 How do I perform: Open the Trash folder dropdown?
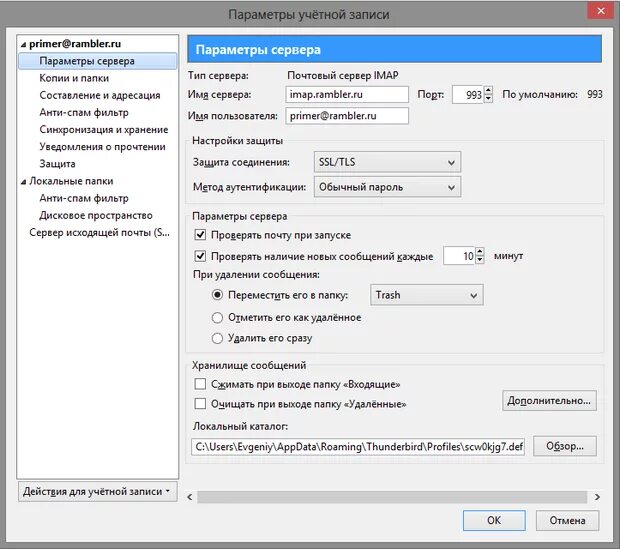pyautogui.click(x=427, y=295)
